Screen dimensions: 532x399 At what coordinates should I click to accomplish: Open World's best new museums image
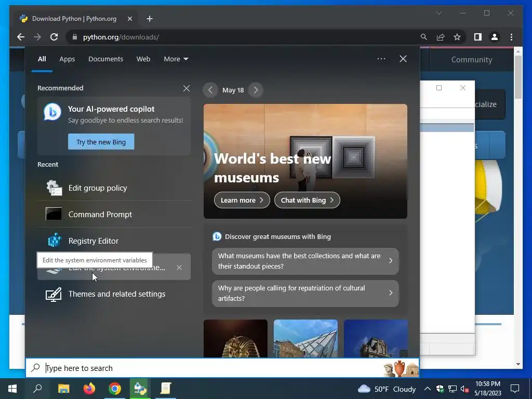(305, 161)
